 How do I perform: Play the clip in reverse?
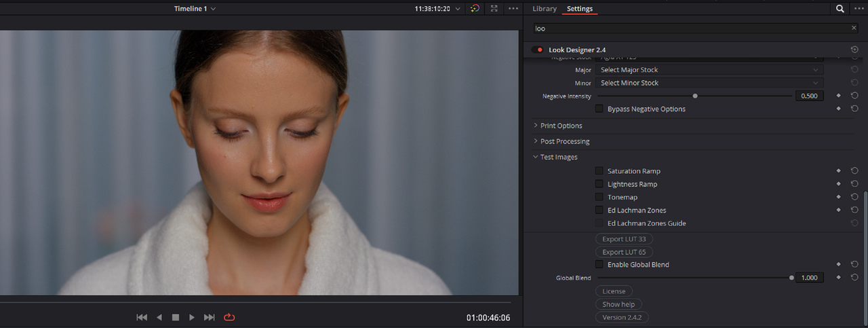click(159, 317)
